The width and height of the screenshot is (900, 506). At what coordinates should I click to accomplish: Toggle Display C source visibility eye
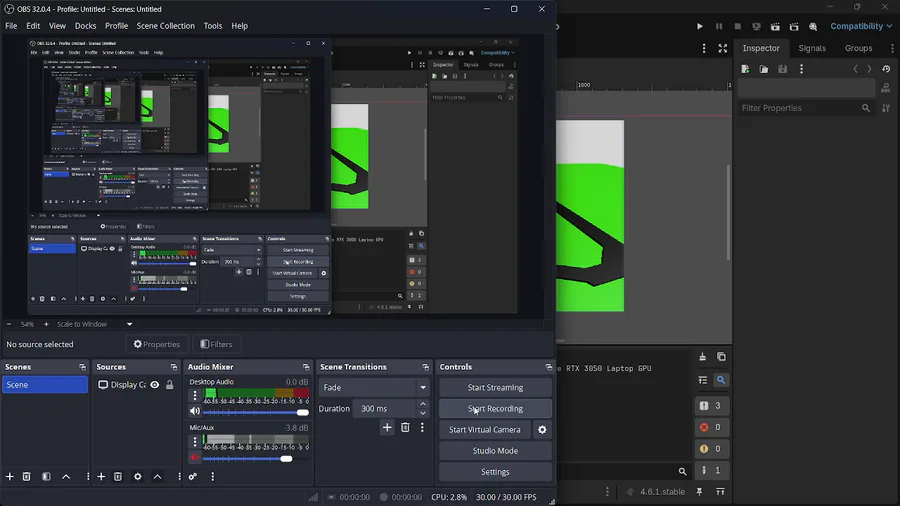click(155, 385)
